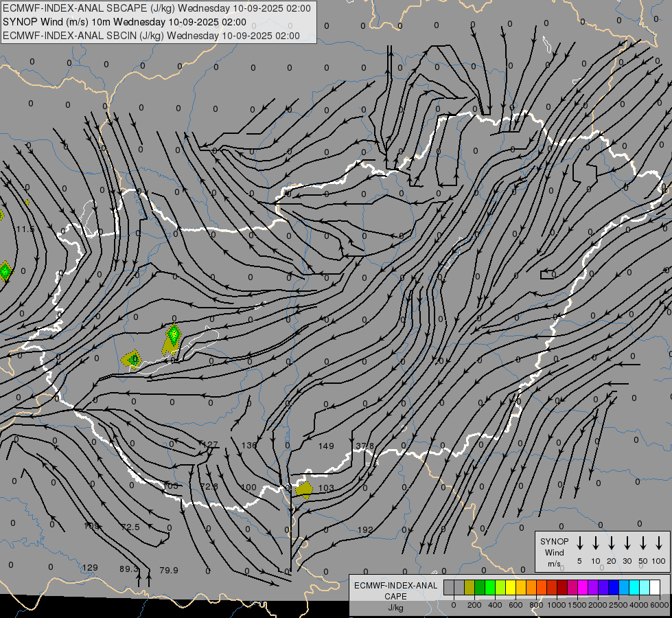Select the light cyan swatch in CAPE scale
Image resolution: width=672 pixels, height=618 pixels.
[644, 588]
